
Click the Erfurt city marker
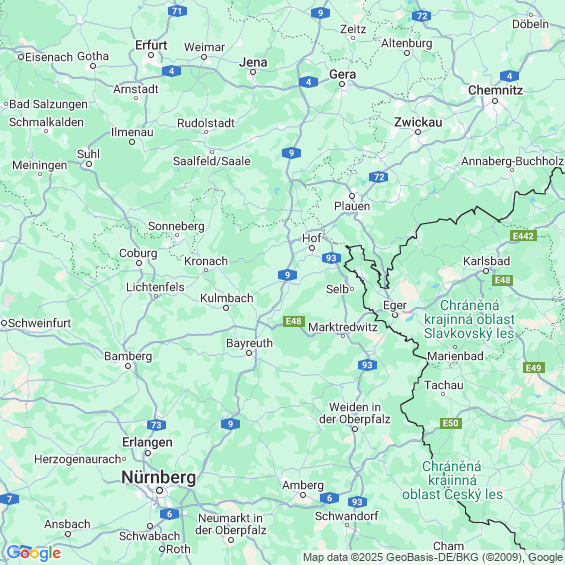(151, 55)
